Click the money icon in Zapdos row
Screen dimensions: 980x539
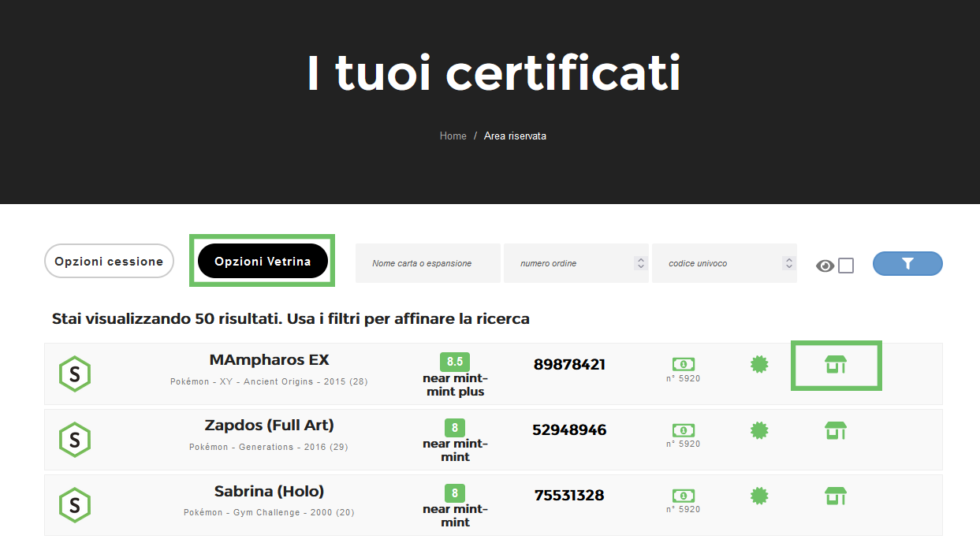click(684, 430)
